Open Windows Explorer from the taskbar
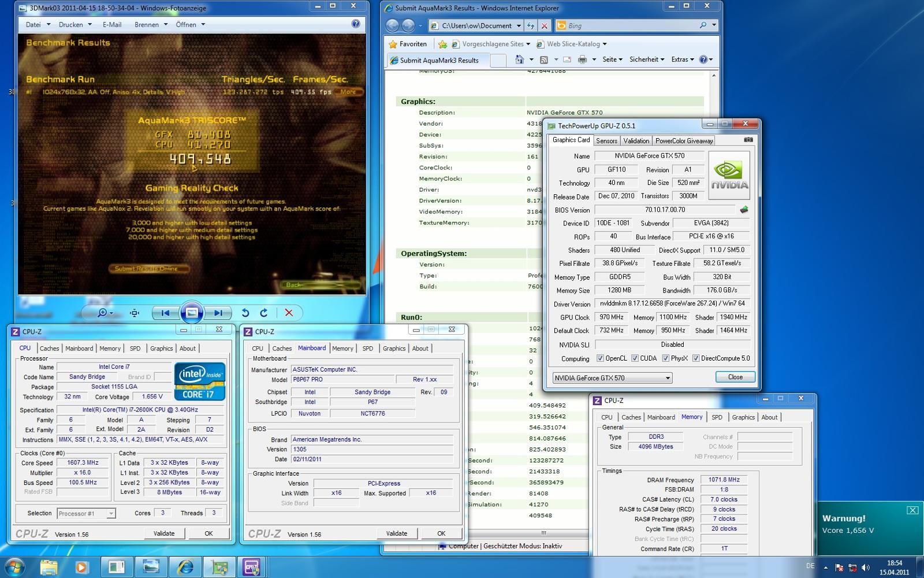 point(49,567)
